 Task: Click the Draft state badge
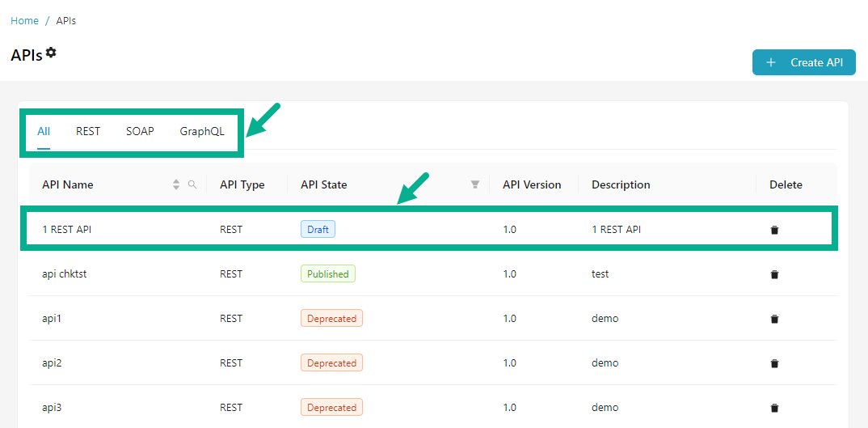[318, 230]
